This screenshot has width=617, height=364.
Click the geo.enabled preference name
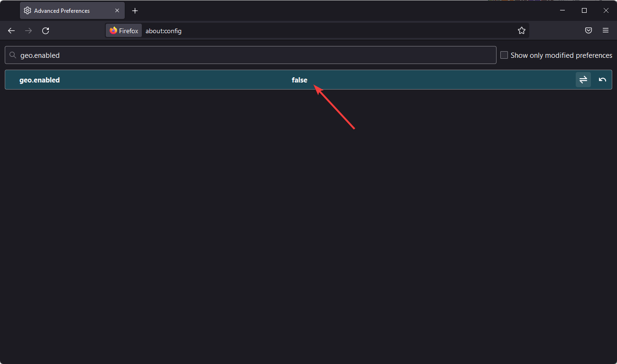[40, 80]
